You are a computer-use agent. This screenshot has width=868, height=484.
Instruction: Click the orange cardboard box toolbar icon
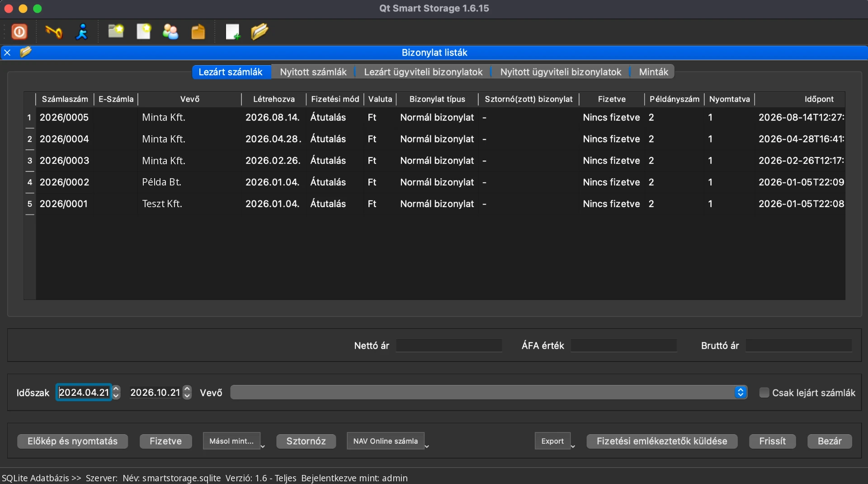(x=198, y=32)
